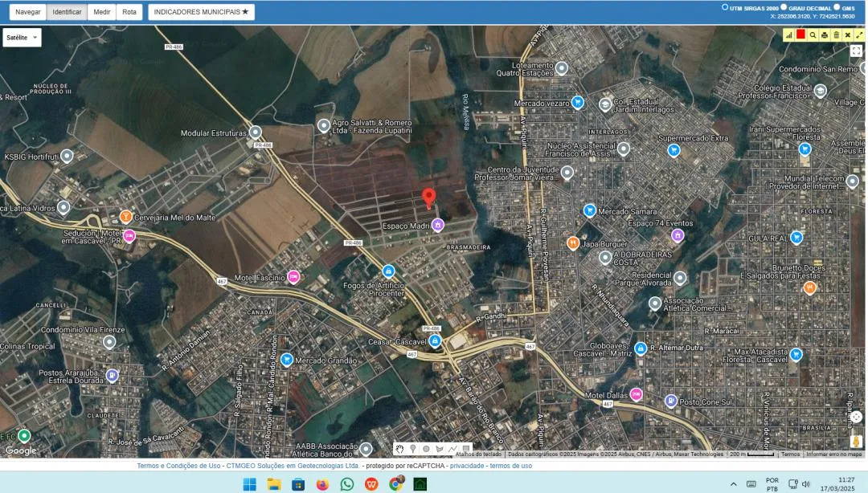Print the map using the printer icon

point(825,35)
